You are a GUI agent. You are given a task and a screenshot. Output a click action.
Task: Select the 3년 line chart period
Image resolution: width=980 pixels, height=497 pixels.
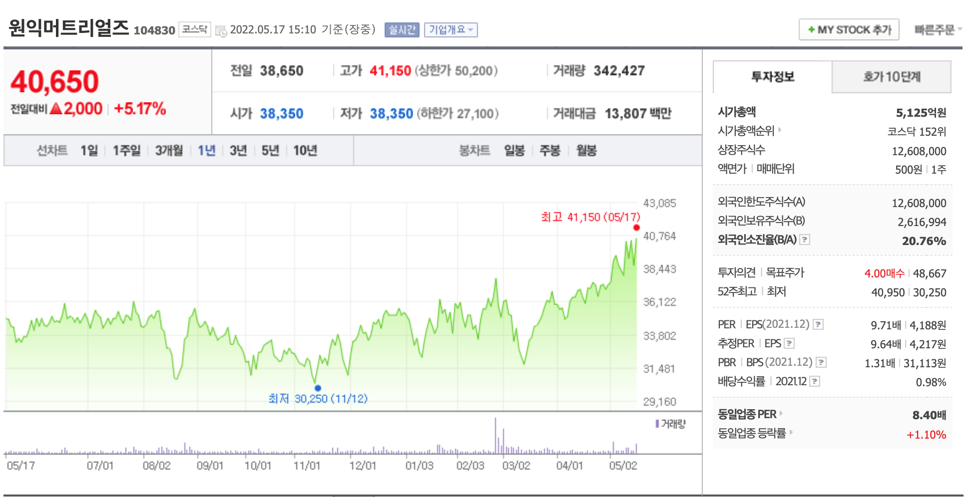tap(238, 150)
